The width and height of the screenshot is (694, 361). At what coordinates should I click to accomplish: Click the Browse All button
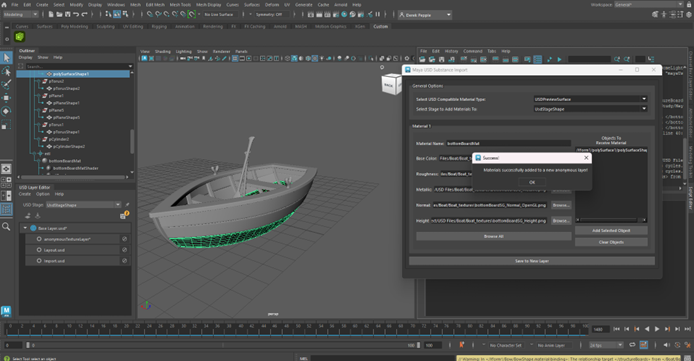click(494, 237)
